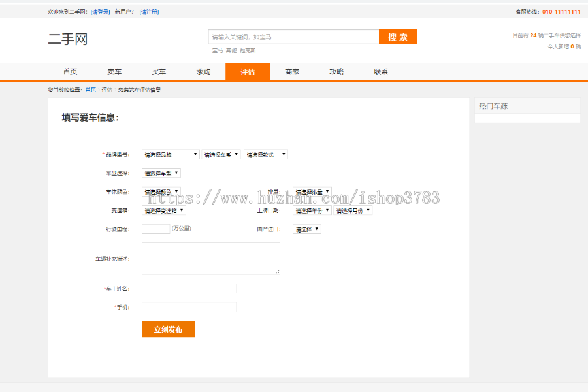Open the 请选择变速箱 gearbox dropdown
This screenshot has height=392, width=588.
[163, 210]
